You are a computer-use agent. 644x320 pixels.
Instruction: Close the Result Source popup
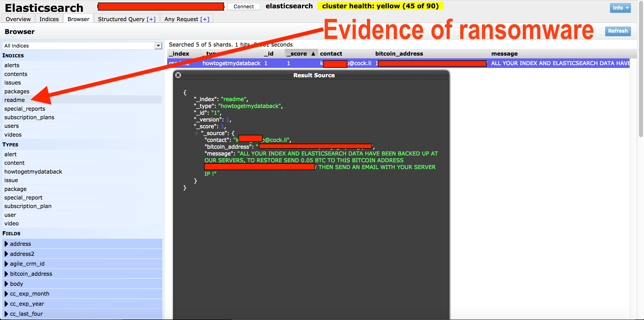[178, 75]
